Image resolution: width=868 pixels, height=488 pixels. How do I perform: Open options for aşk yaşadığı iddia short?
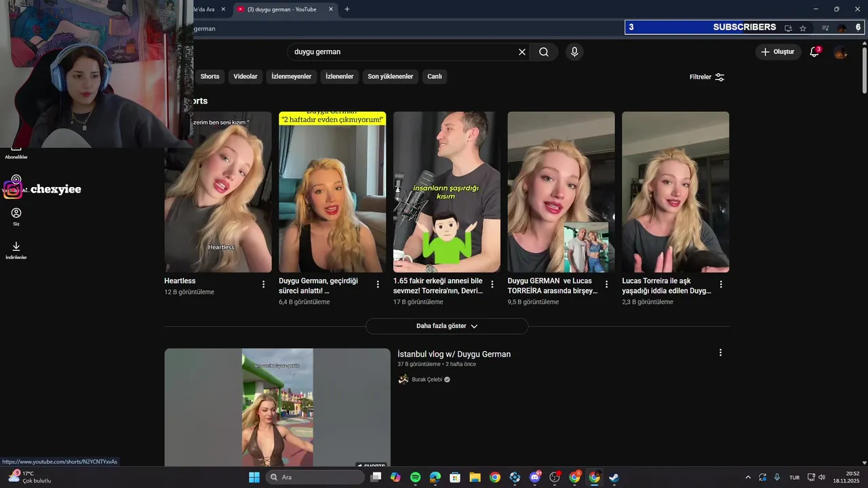click(x=721, y=285)
